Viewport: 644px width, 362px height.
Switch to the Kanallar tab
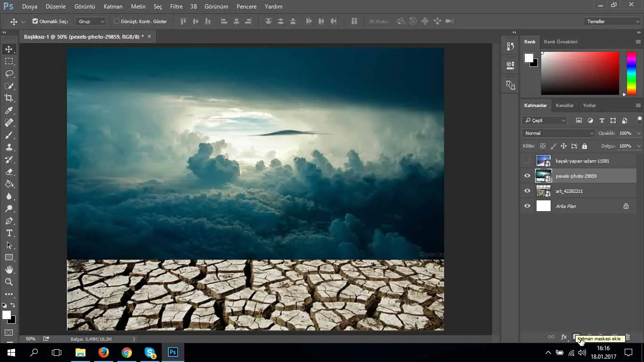[x=564, y=106]
